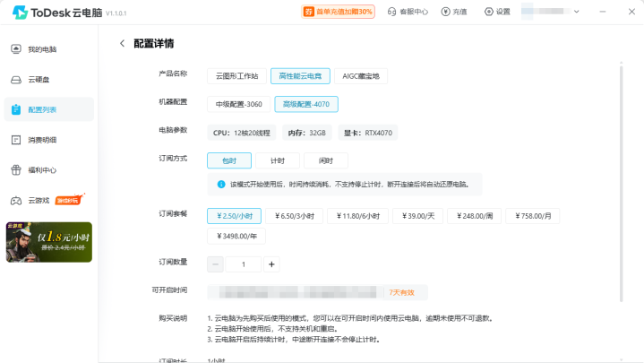This screenshot has height=363, width=644.
Task: Click the 云游戏 gamepad icon
Action: (16, 201)
